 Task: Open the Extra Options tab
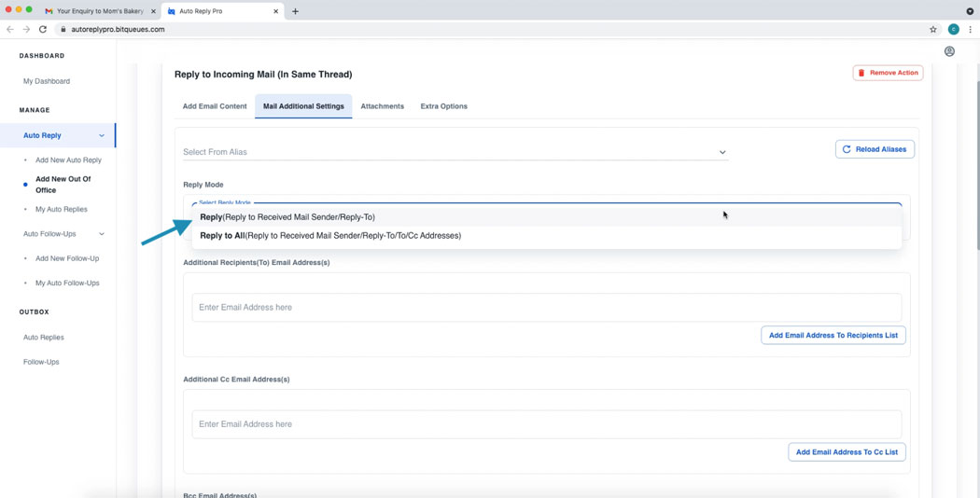(x=443, y=106)
